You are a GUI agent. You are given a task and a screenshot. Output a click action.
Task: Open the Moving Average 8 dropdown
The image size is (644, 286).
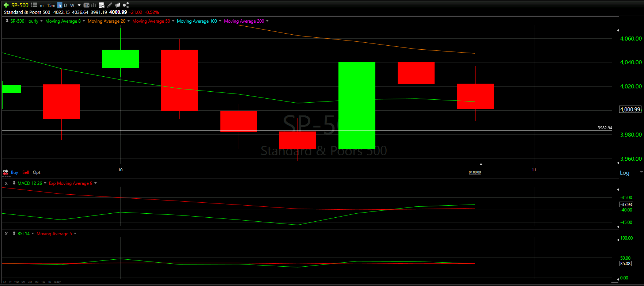click(84, 21)
